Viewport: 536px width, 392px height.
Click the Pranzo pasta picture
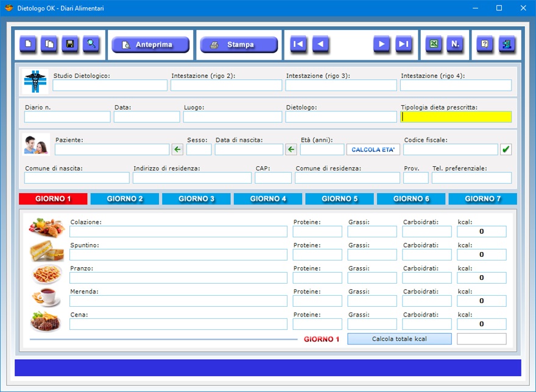tap(47, 274)
